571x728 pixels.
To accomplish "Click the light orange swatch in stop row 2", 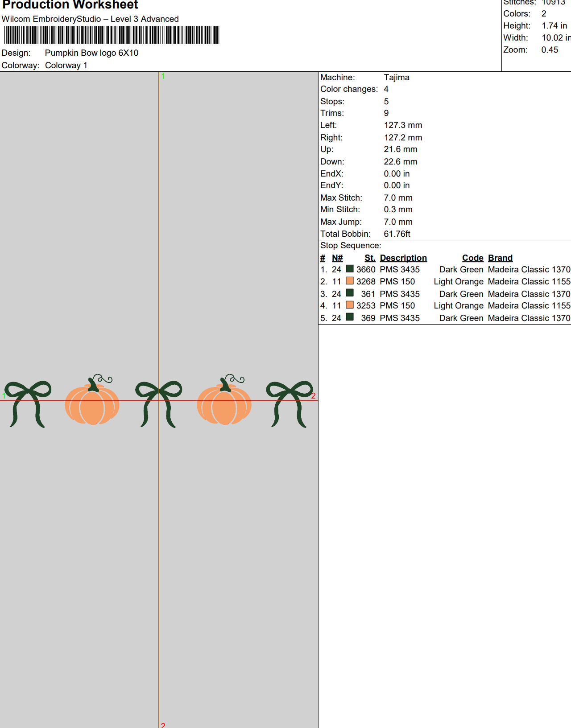I will coord(350,281).
